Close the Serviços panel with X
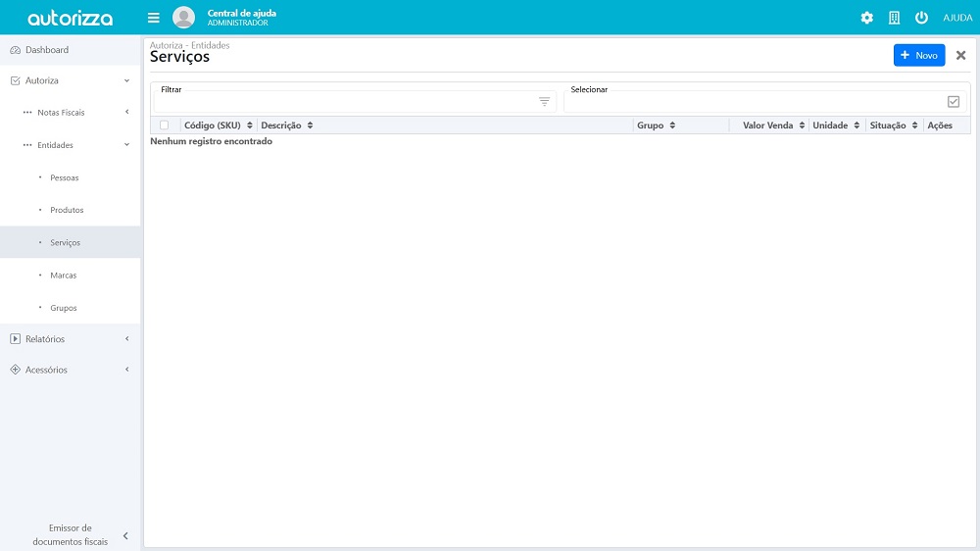The width and height of the screenshot is (980, 551). click(960, 56)
